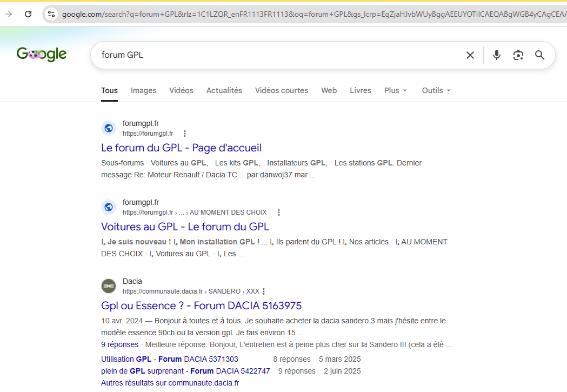This screenshot has height=392, width=567.
Task: Open site information icon in address bar
Action: tap(51, 14)
